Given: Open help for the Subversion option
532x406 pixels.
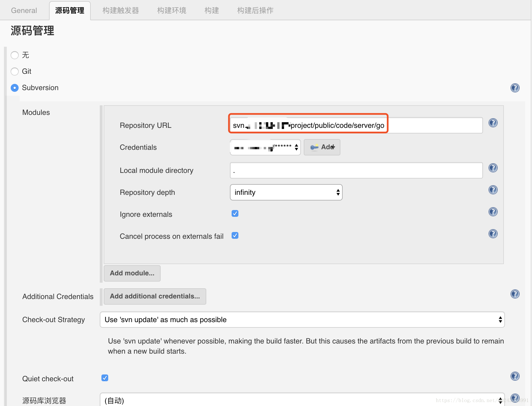Looking at the screenshot, I should [515, 88].
